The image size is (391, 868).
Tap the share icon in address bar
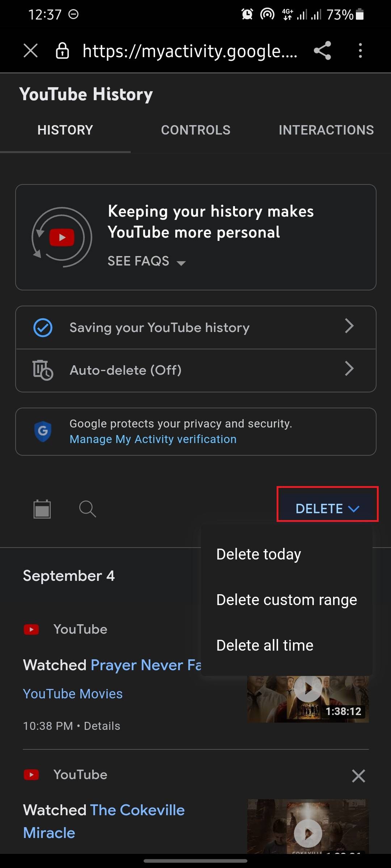click(x=322, y=51)
